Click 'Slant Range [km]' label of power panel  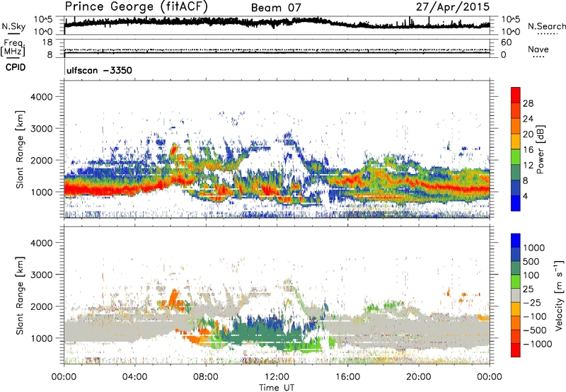tap(20, 149)
